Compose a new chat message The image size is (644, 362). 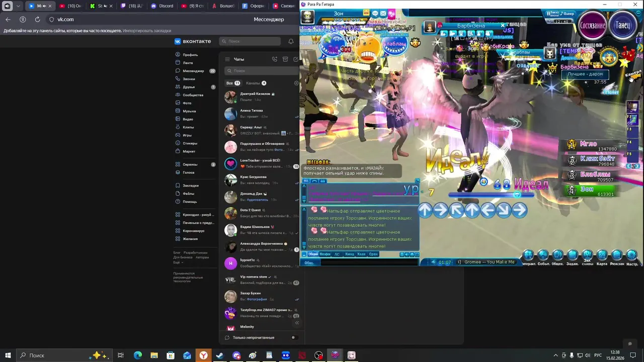click(296, 59)
